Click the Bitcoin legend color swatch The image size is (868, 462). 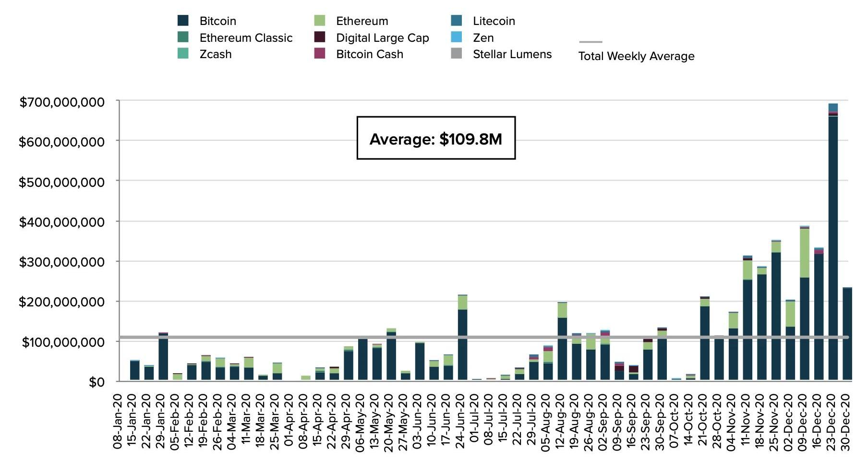click(182, 21)
